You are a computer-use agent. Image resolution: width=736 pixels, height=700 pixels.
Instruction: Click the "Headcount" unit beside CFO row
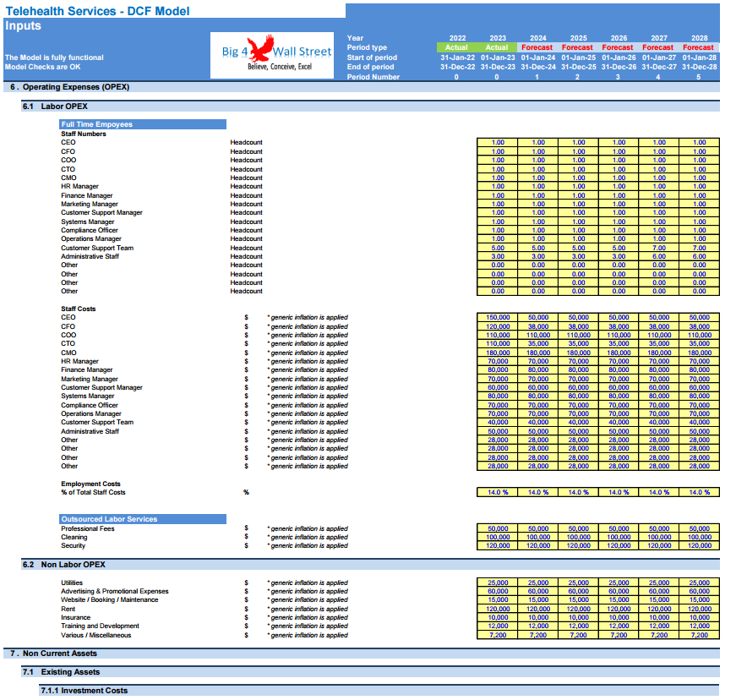coord(247,151)
